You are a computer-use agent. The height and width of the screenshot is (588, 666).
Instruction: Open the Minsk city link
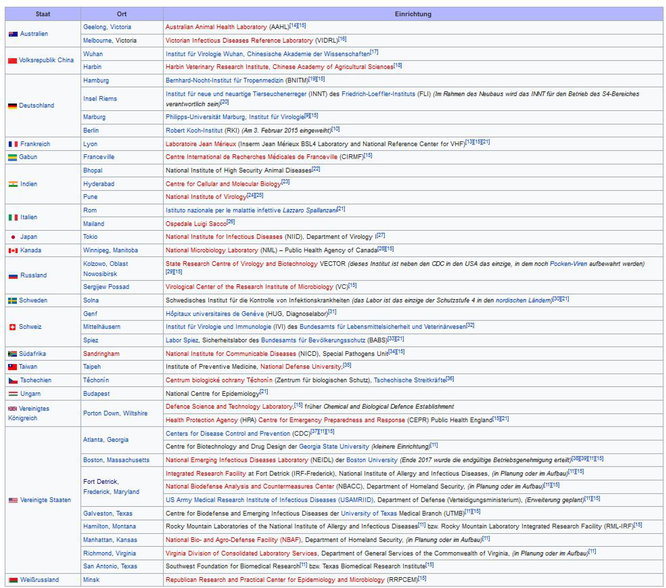[x=91, y=580]
